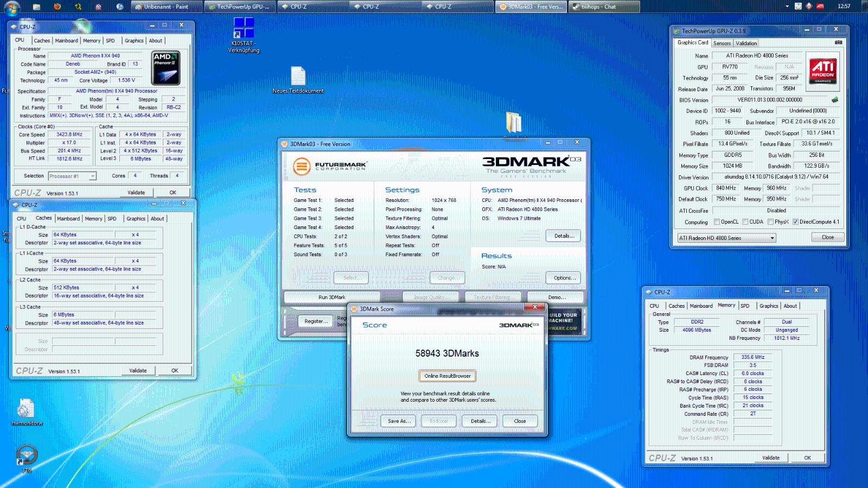Enable the OpenCL checkbox in GPU-Z
Screen dimensions: 868x488
point(717,222)
